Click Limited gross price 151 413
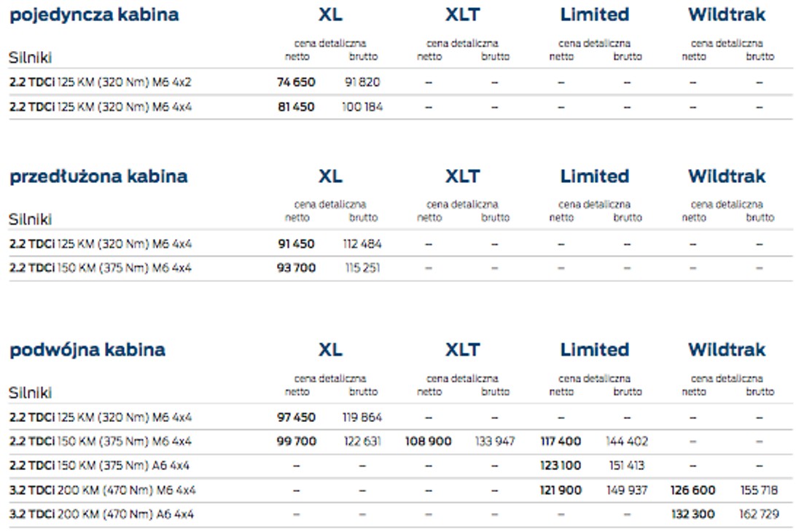This screenshot has height=532, width=796. [626, 465]
